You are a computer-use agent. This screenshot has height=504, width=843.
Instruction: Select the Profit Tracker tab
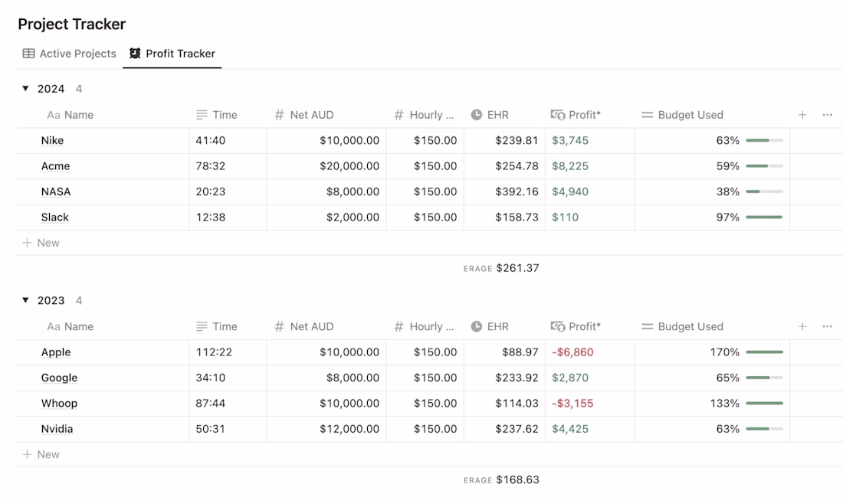tap(172, 54)
